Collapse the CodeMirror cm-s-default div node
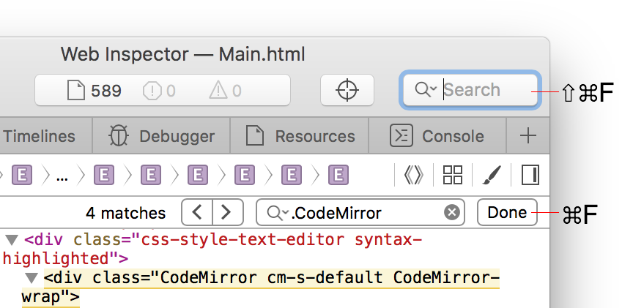The image size is (644, 308). pos(32,278)
